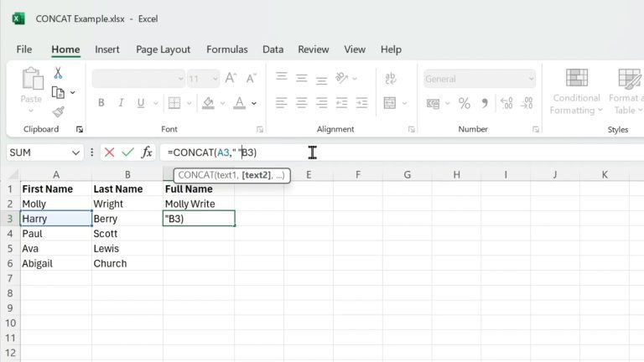This screenshot has height=362, width=644.
Task: Click the Decrease Indent icon
Action: pyautogui.click(x=342, y=102)
